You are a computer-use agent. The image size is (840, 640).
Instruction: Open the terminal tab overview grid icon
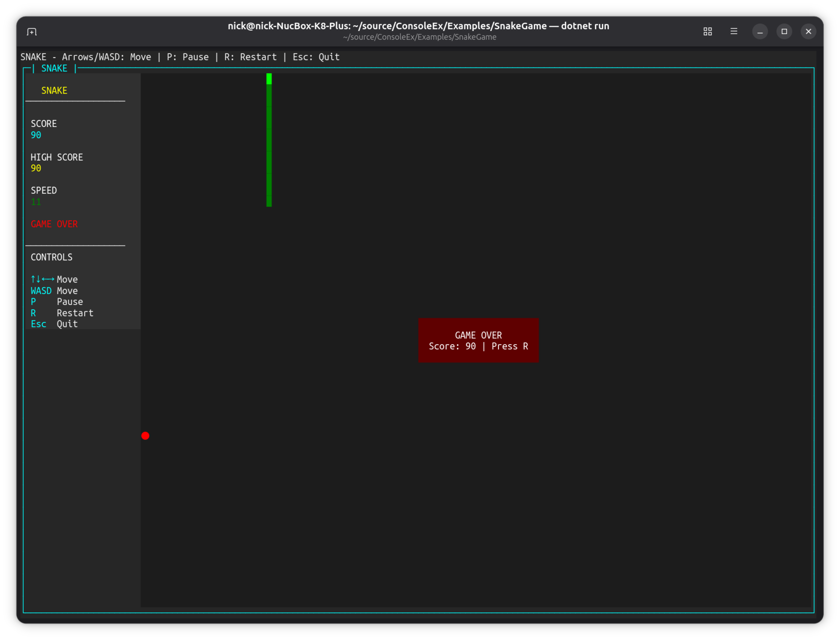pyautogui.click(x=707, y=32)
